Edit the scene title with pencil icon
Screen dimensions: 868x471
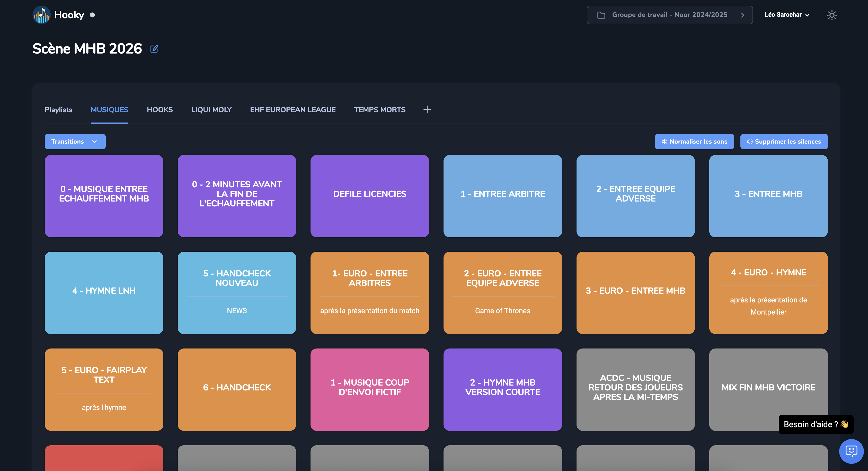[154, 49]
